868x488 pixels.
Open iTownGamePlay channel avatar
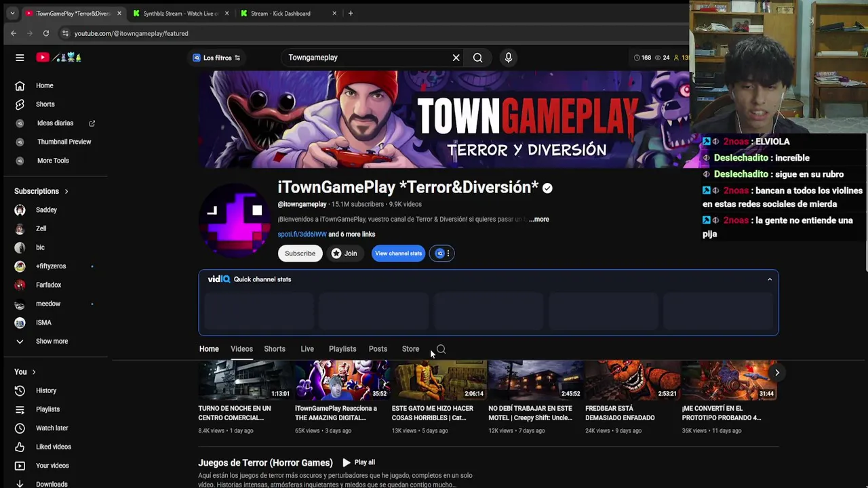[x=235, y=220]
